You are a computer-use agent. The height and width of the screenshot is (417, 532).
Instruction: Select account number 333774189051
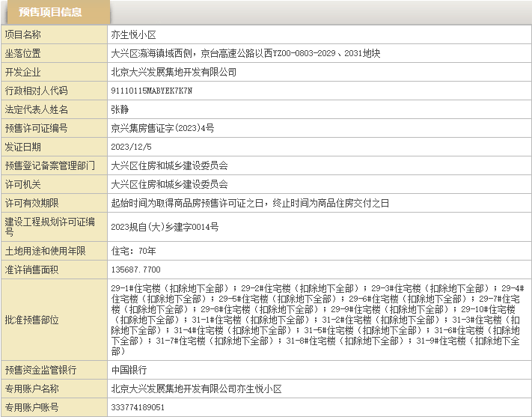point(138,407)
